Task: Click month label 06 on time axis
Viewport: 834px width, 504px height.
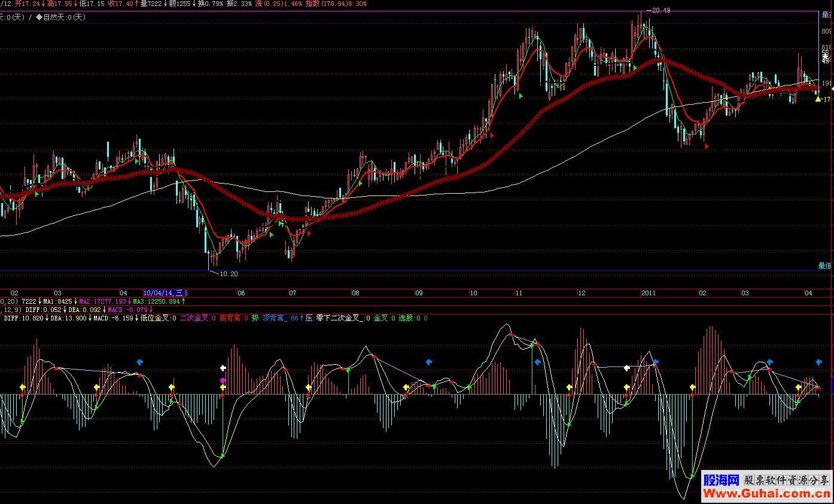Action: pyautogui.click(x=241, y=293)
